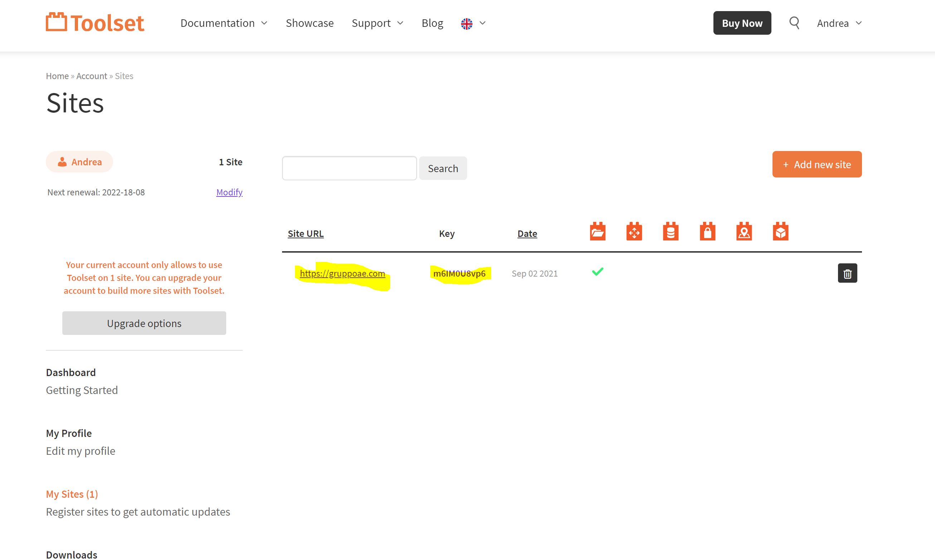Click the shopping bag plugin icon header

(707, 231)
